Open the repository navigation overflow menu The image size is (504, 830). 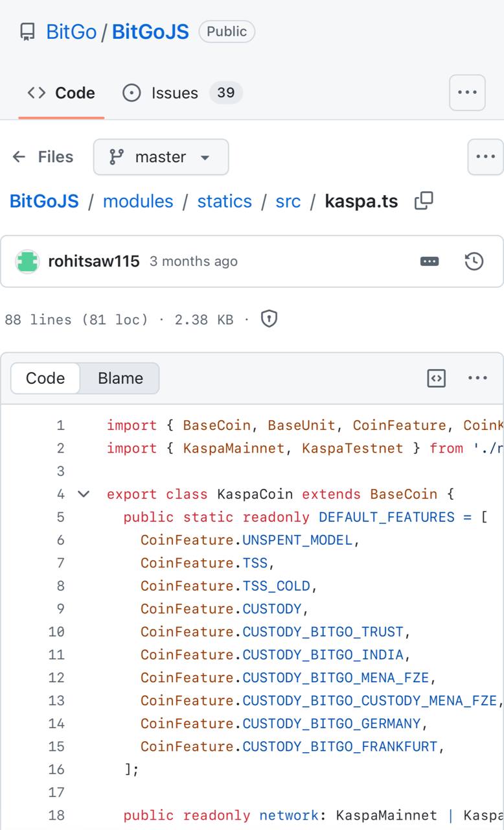click(467, 93)
